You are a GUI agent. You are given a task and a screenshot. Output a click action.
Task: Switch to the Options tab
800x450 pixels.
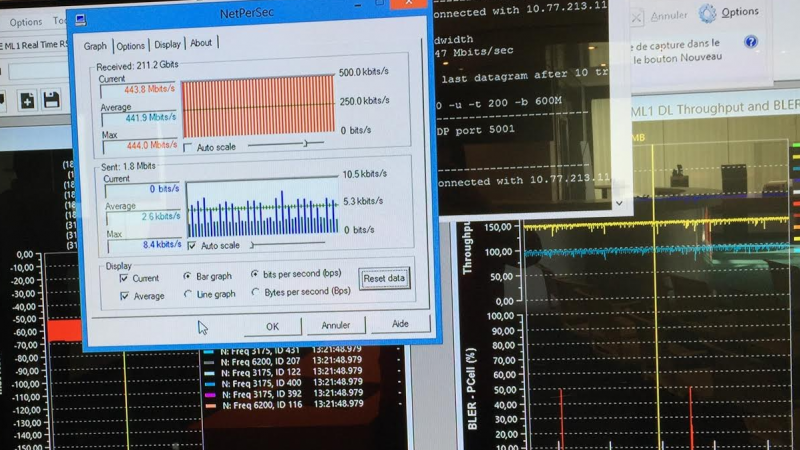[130, 45]
